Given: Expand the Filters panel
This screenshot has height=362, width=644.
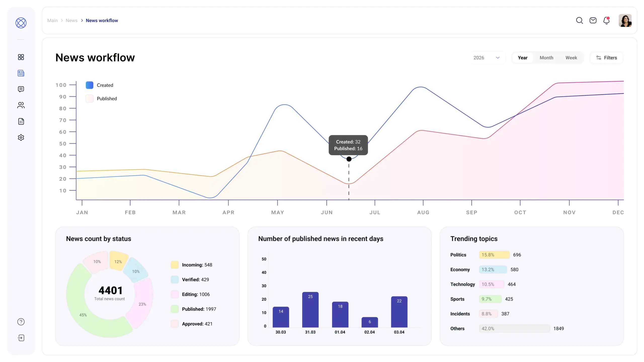Looking at the screenshot, I should pos(607,58).
